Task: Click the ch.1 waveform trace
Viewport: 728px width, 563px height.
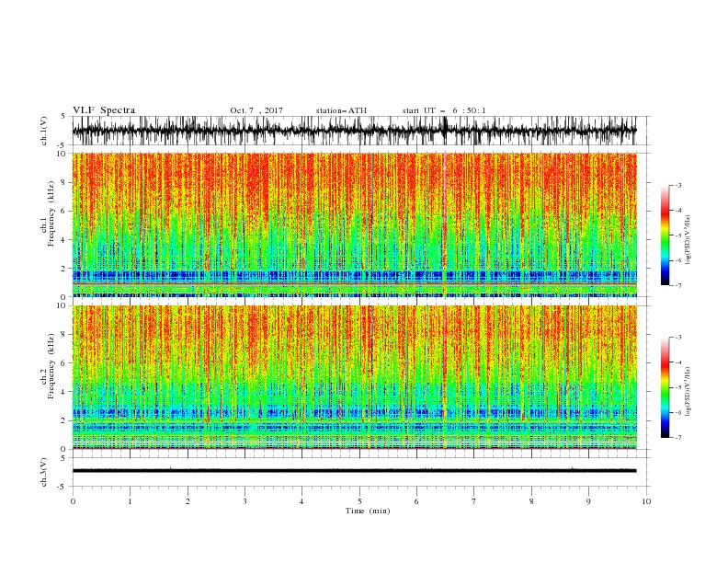Action: (354, 131)
